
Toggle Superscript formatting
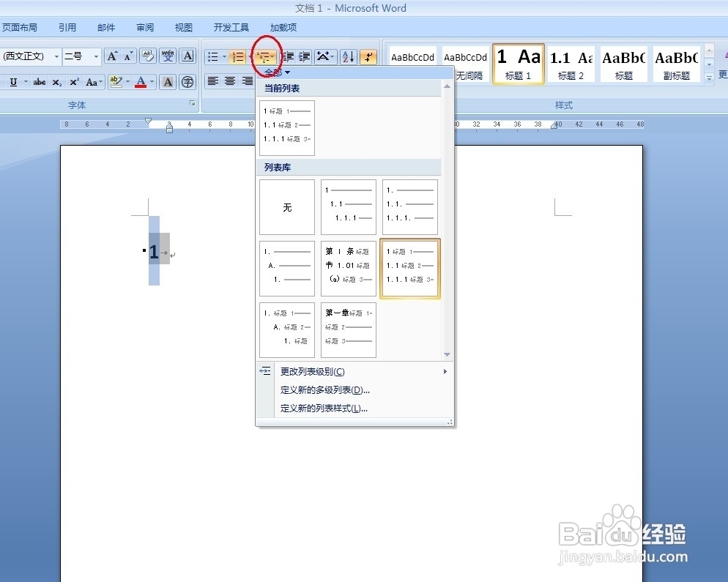(x=74, y=82)
